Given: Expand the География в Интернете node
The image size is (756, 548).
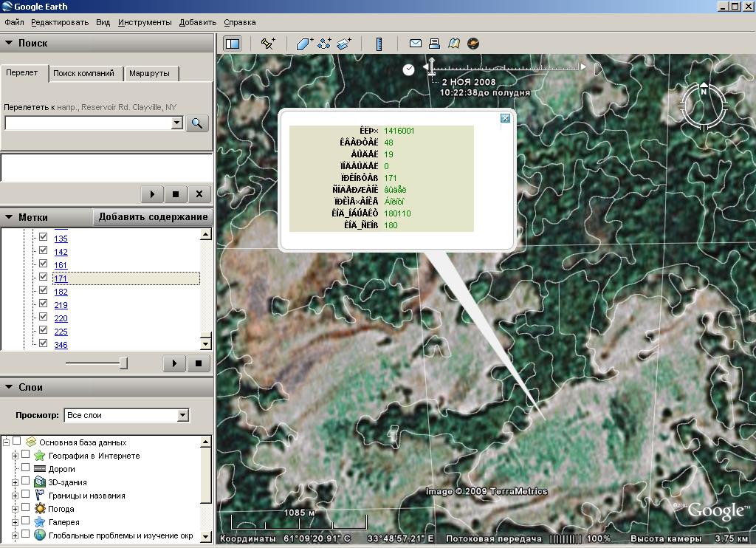Looking at the screenshot, I should [x=15, y=456].
